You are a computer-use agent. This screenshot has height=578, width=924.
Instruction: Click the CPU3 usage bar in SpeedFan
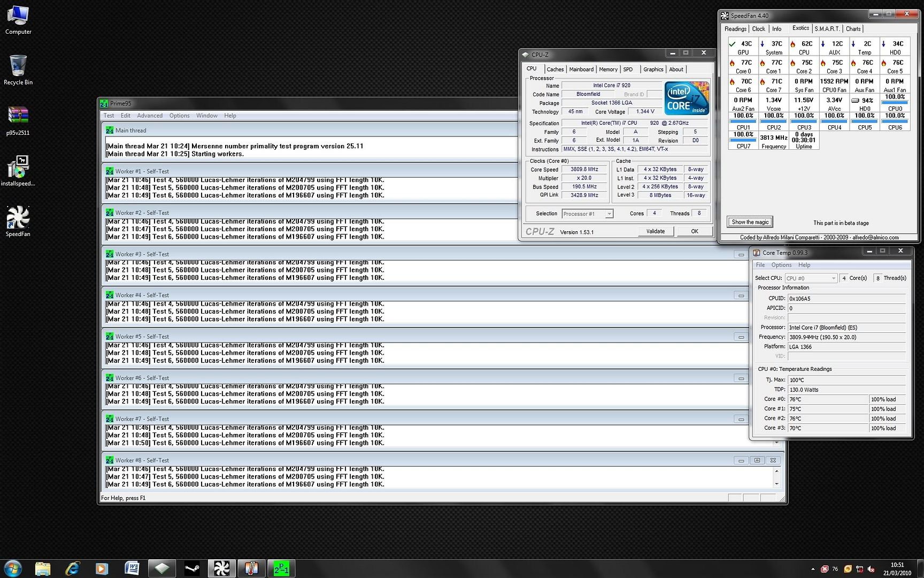[804, 121]
